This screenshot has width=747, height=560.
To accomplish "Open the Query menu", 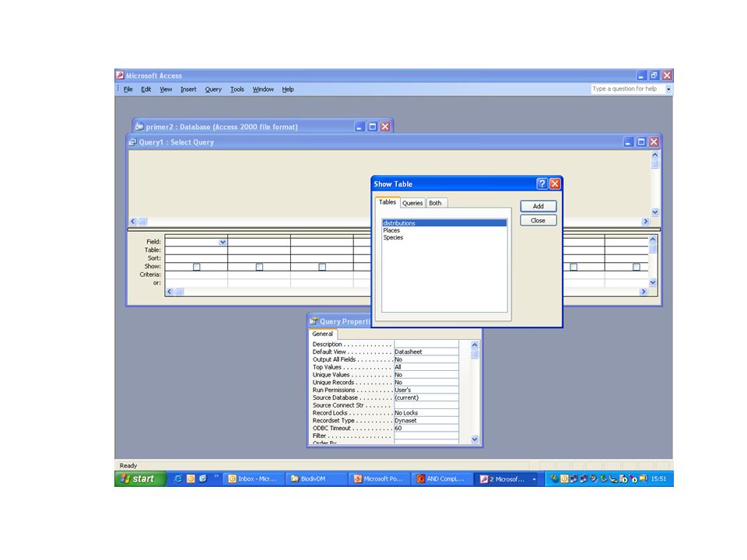I will tap(213, 89).
